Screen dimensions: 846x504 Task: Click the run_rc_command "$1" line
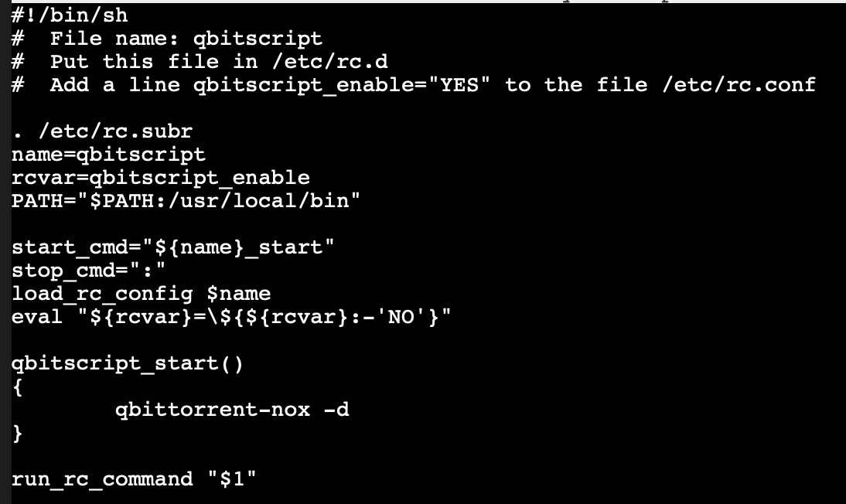(x=134, y=479)
